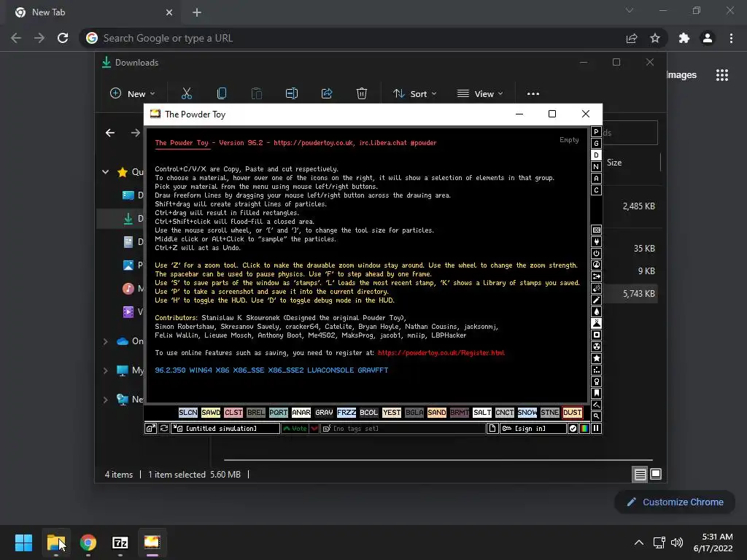
Task: Open the New dropdown in Downloads
Action: [133, 94]
